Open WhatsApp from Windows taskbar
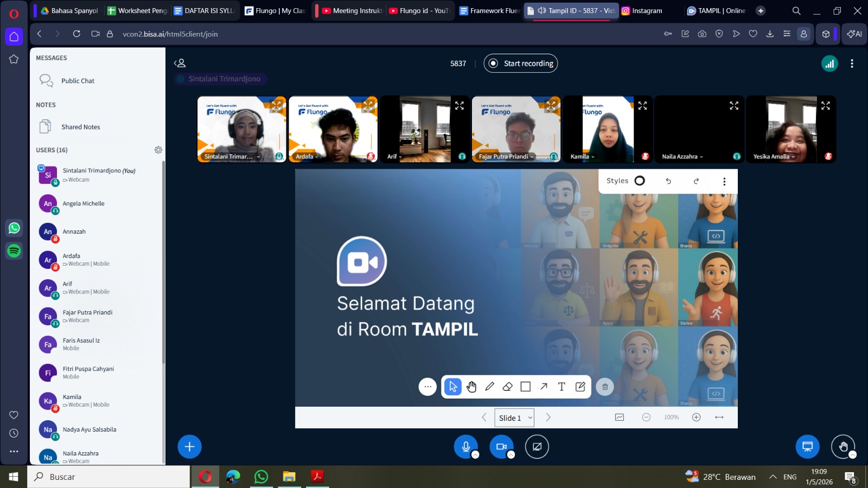The image size is (868, 488). pyautogui.click(x=261, y=477)
